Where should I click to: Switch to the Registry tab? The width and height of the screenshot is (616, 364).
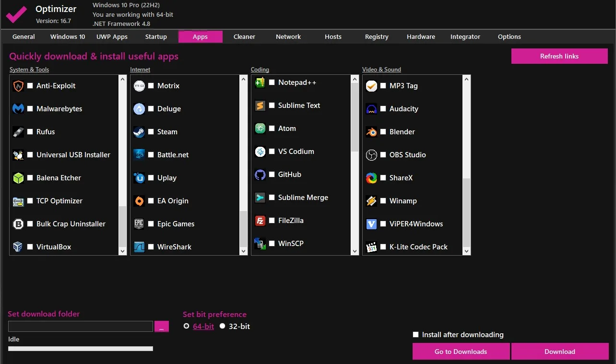tap(377, 37)
